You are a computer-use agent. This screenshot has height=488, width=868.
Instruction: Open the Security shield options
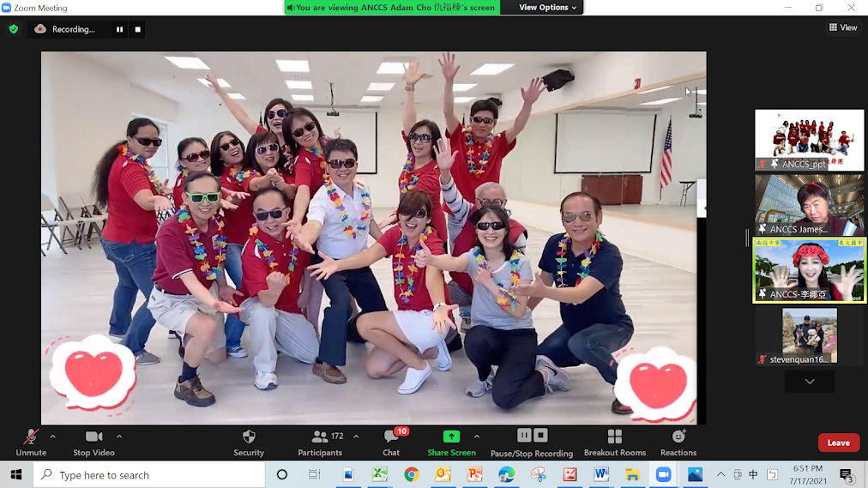[x=249, y=442]
